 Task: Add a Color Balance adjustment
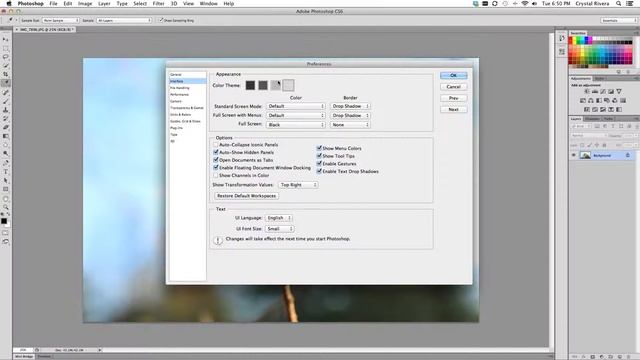click(x=591, y=100)
